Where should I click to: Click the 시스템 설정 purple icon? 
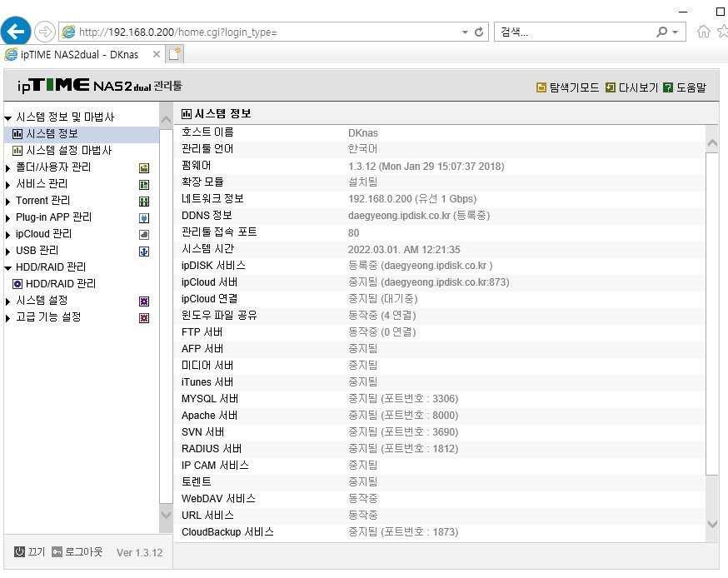tap(144, 301)
